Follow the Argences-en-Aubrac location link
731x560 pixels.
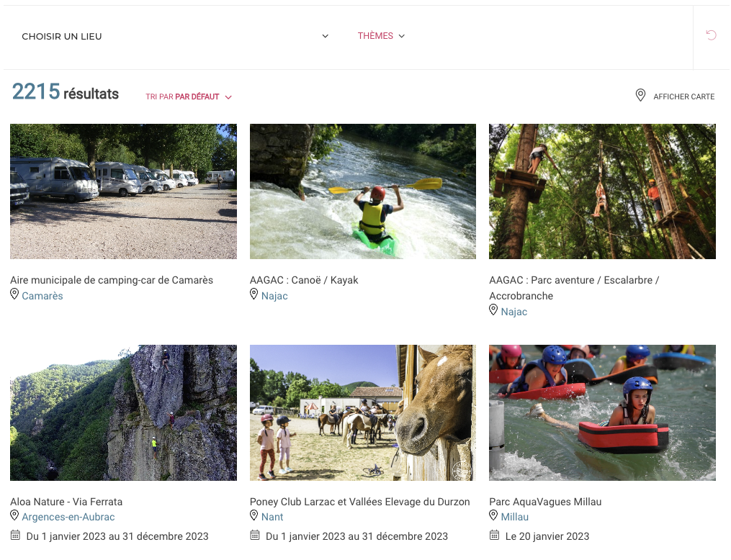(x=68, y=517)
